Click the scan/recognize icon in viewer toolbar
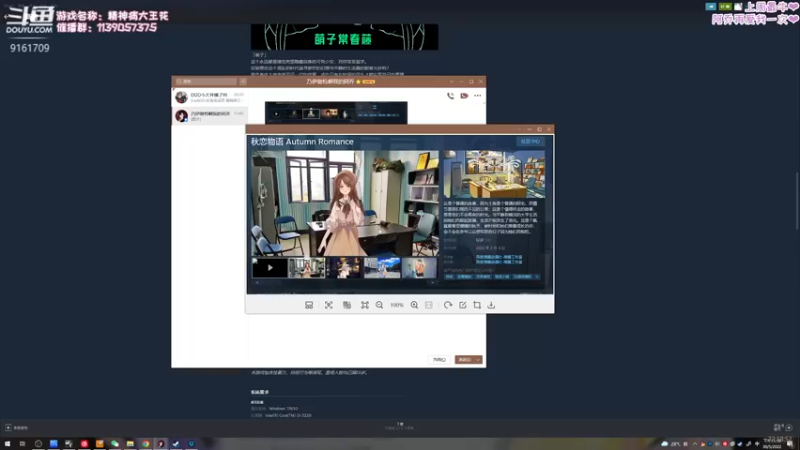This screenshot has width=800, height=450. 329,305
